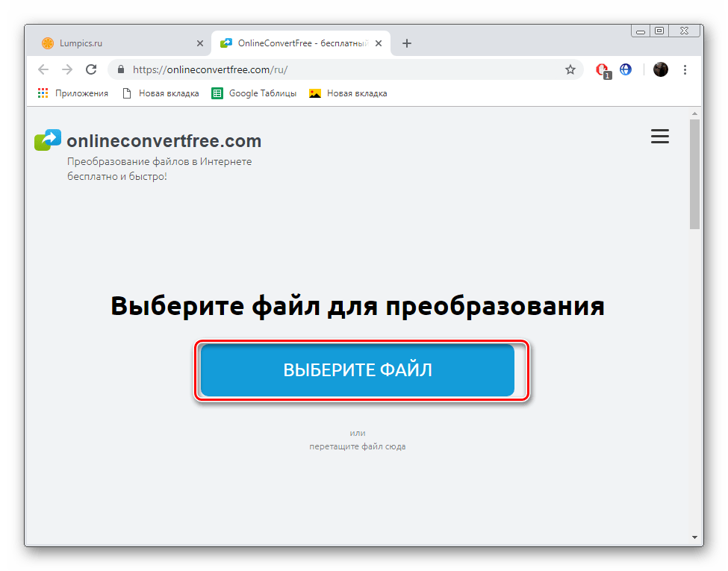This screenshot has height=571, width=728.
Task: Click the vertical scrollbar thumb
Action: [x=694, y=174]
